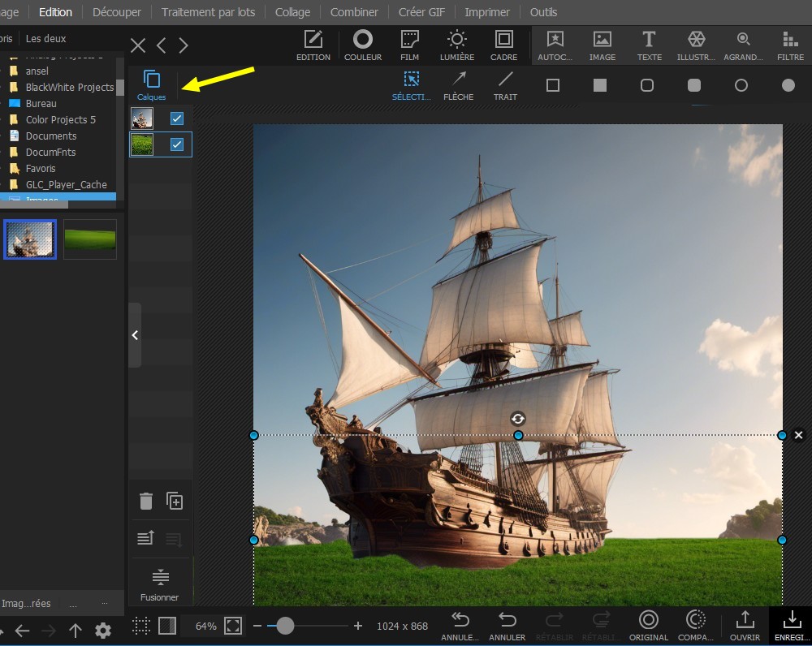The width and height of the screenshot is (812, 646).
Task: Select the filled circle shape
Action: [788, 85]
